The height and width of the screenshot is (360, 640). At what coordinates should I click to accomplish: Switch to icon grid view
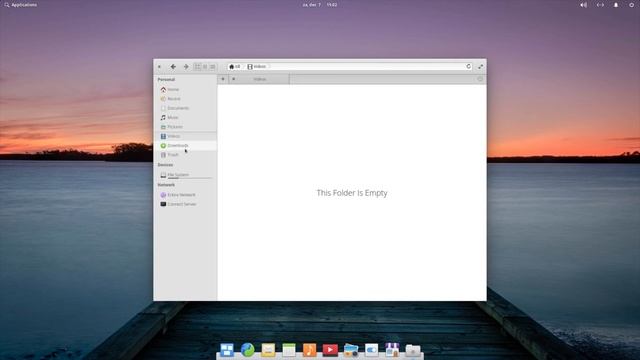click(x=198, y=67)
